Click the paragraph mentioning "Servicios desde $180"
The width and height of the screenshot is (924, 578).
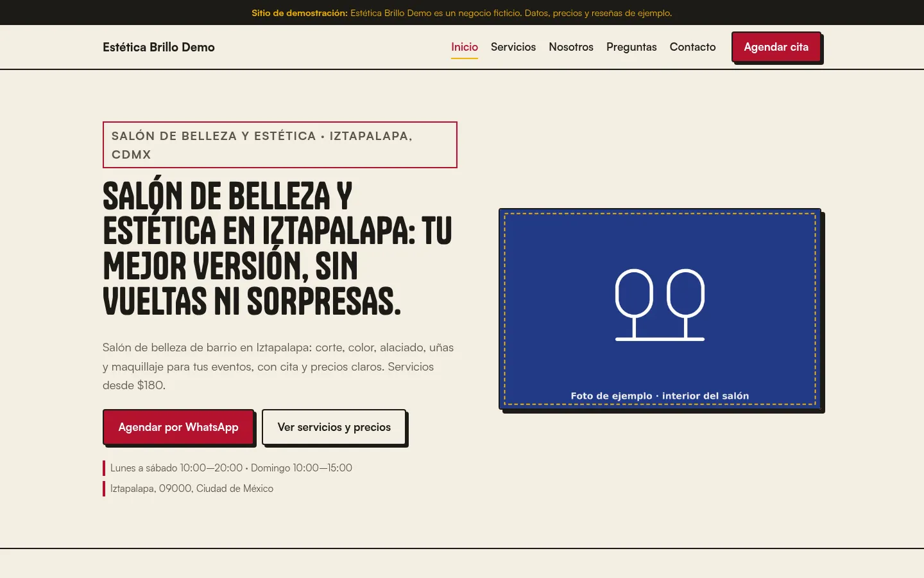(x=279, y=366)
